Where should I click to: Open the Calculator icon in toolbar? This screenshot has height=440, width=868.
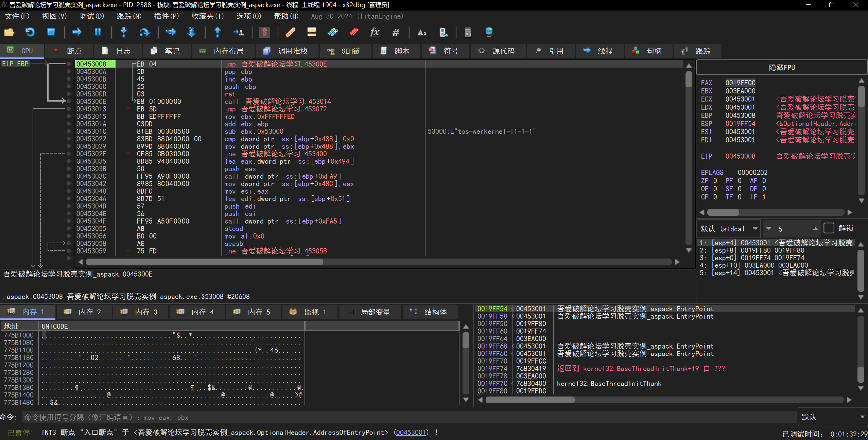pos(468,32)
